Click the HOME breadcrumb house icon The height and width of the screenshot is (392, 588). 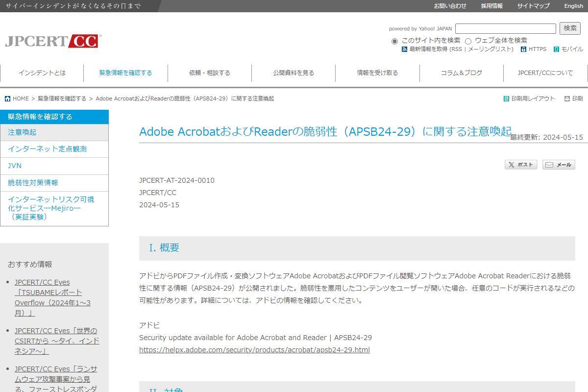[x=7, y=98]
